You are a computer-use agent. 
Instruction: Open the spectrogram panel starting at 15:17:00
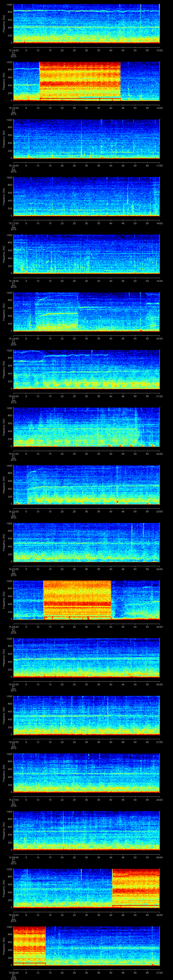pyautogui.click(x=86, y=196)
